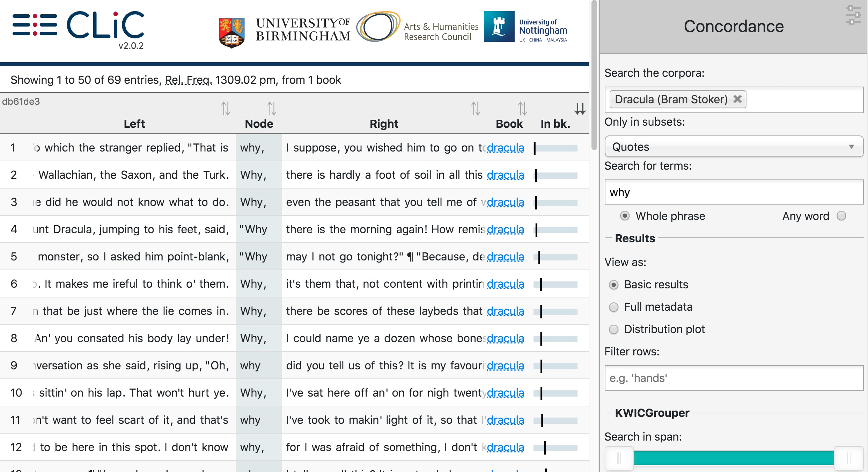Open the settings sliders icon in Concordance header
This screenshot has width=868, height=472.
[853, 15]
